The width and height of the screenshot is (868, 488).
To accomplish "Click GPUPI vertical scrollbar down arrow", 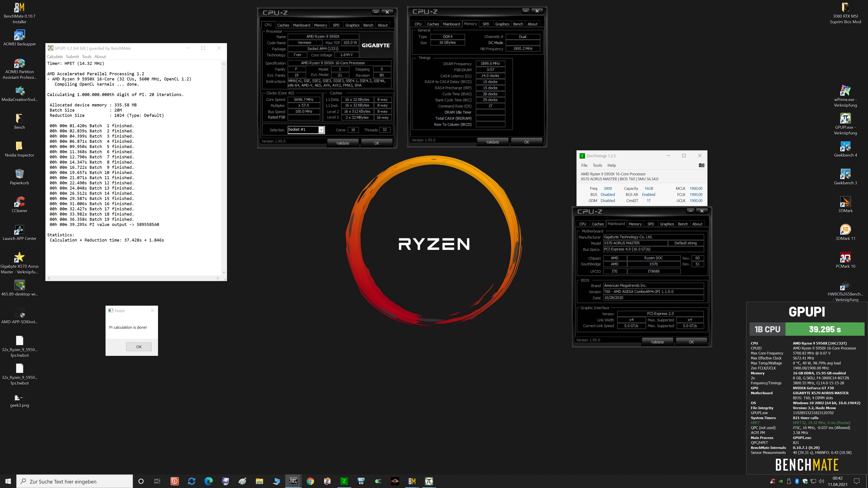I will coord(224,272).
